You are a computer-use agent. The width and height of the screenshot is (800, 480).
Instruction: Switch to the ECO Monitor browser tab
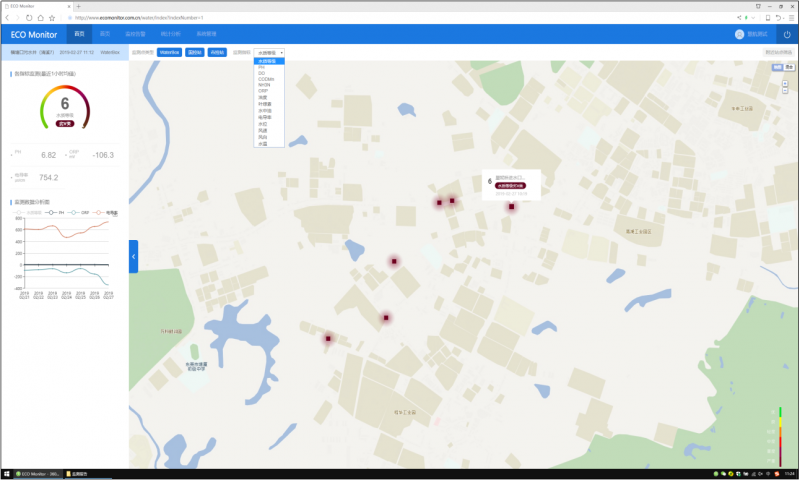pos(36,6)
